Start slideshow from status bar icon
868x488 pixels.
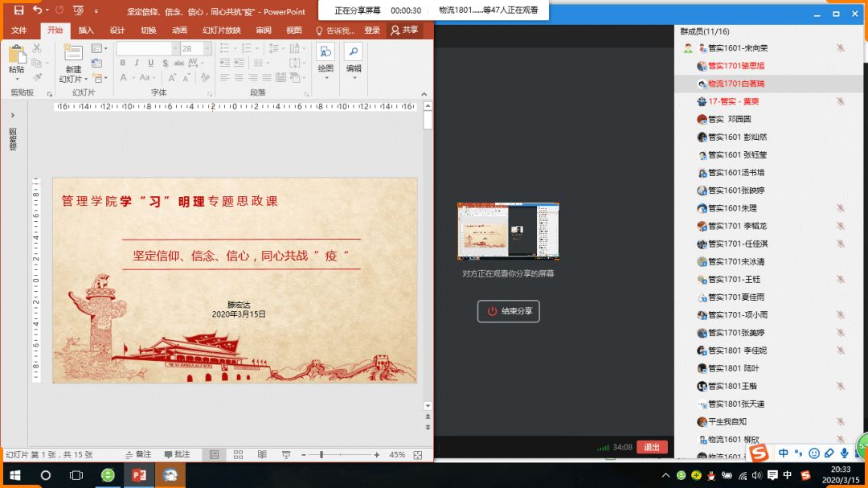pos(286,455)
